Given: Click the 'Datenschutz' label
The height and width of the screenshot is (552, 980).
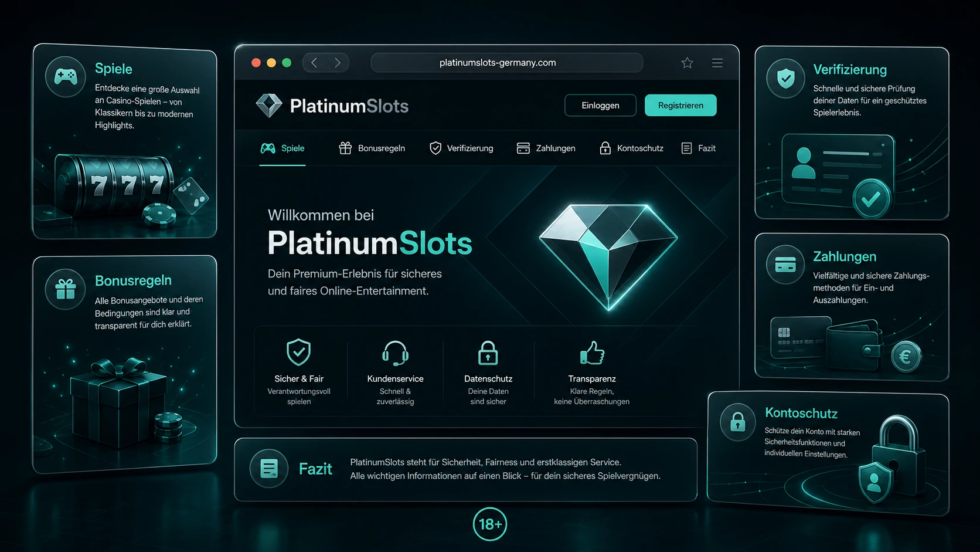Looking at the screenshot, I should point(488,379).
